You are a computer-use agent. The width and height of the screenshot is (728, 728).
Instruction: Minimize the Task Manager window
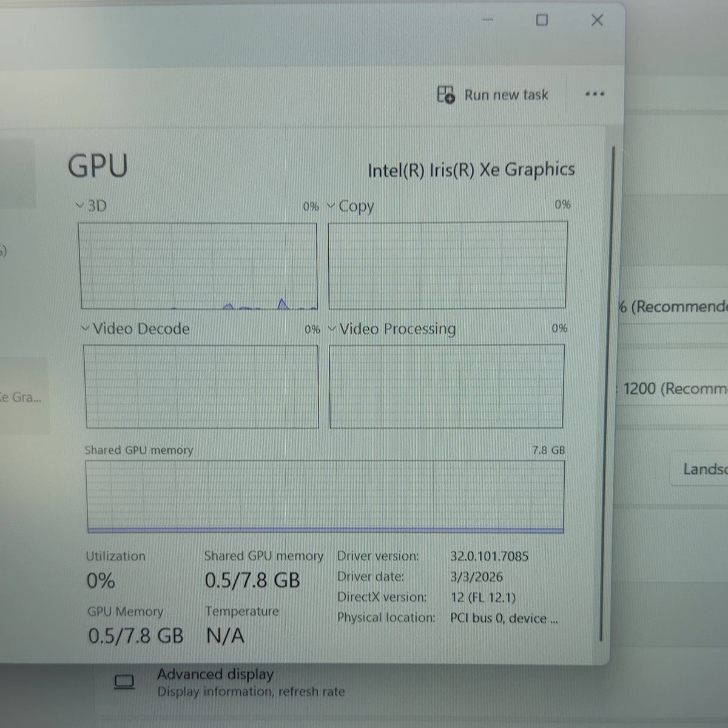(488, 19)
